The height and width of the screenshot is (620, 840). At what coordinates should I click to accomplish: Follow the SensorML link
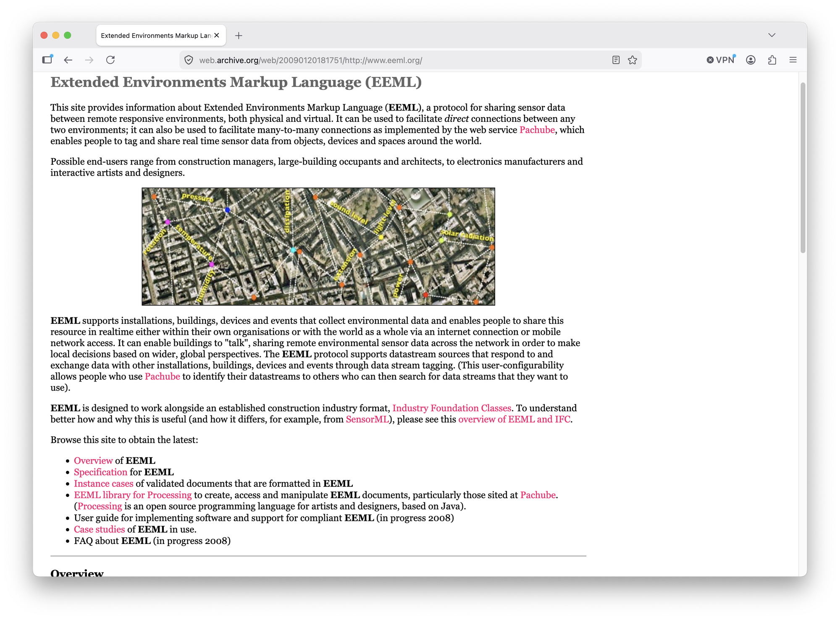point(367,419)
